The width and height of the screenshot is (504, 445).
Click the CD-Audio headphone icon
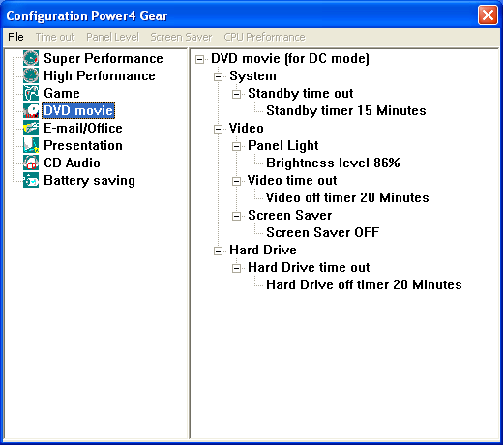[x=31, y=163]
